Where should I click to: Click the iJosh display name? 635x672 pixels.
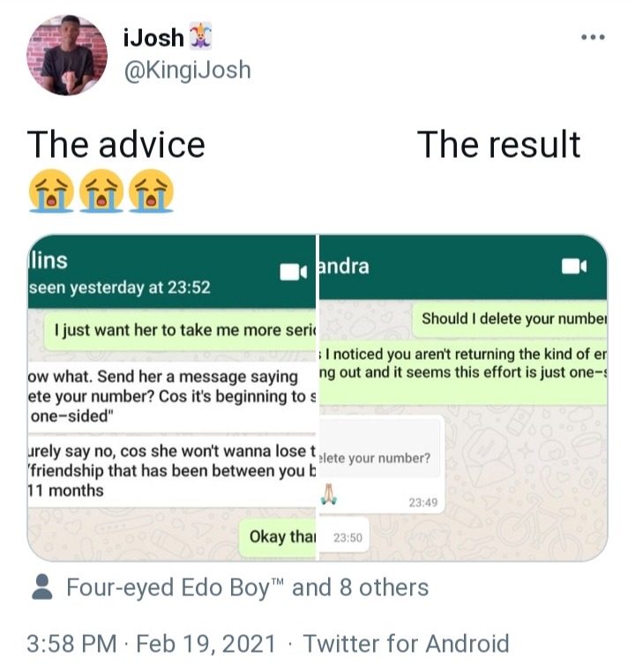[153, 38]
